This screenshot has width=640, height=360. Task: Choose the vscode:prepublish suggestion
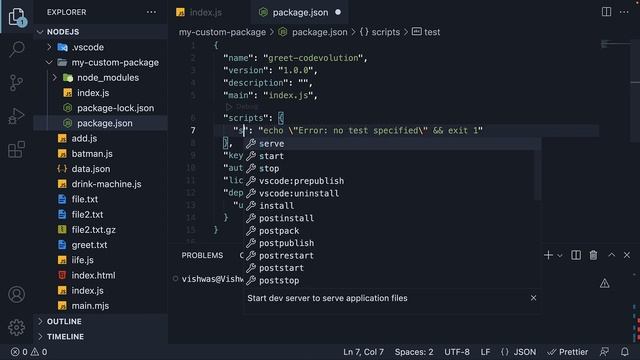pos(392,181)
